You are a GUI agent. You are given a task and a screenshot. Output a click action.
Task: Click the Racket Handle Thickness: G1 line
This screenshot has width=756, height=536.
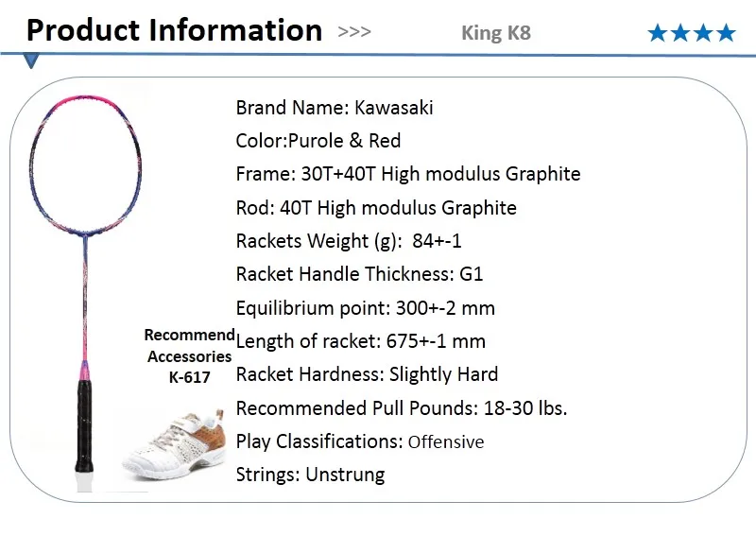359,274
